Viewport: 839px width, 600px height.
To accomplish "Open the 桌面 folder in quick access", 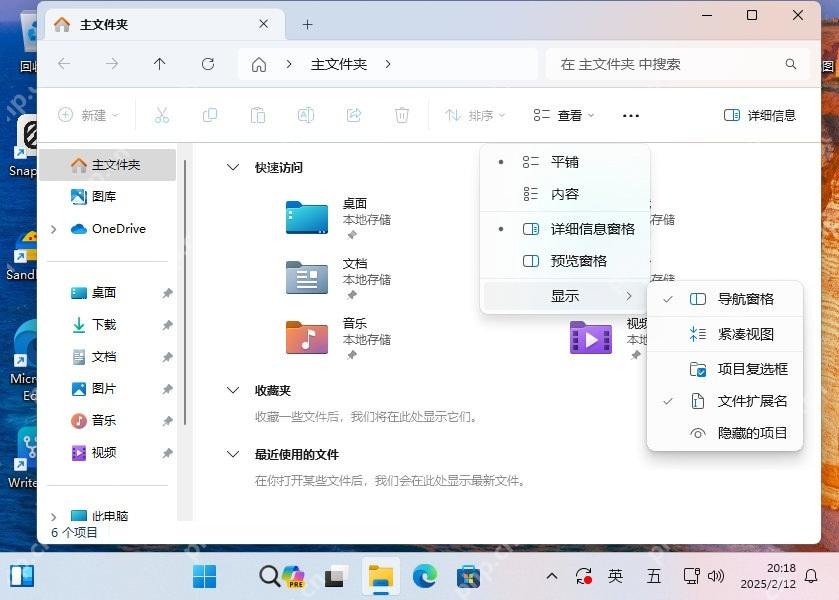I will click(307, 217).
